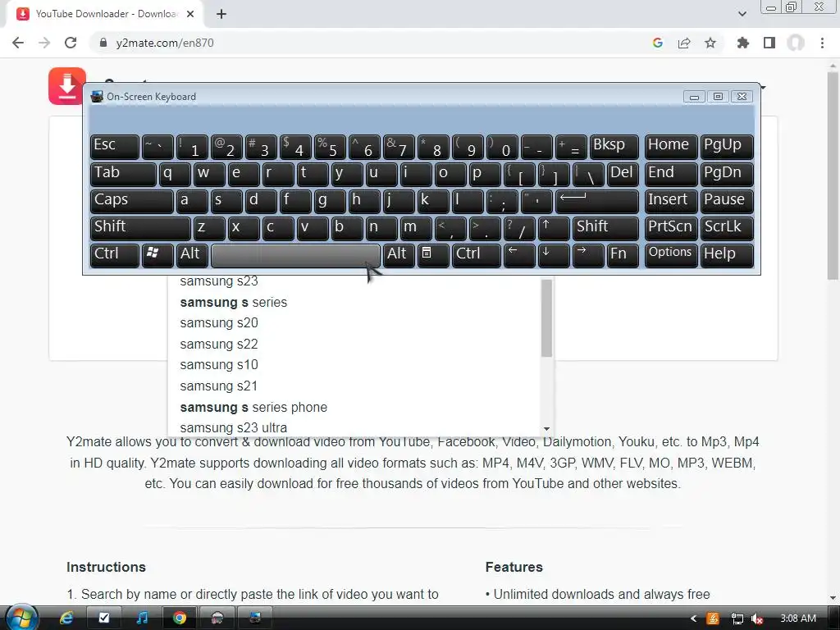Tap the up arrow key on keyboard
The width and height of the screenshot is (840, 630).
click(554, 228)
